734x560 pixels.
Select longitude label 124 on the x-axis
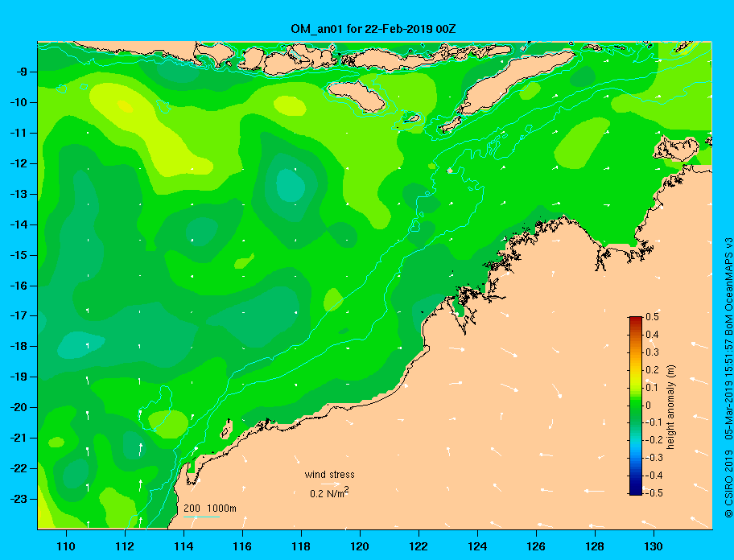[477, 546]
